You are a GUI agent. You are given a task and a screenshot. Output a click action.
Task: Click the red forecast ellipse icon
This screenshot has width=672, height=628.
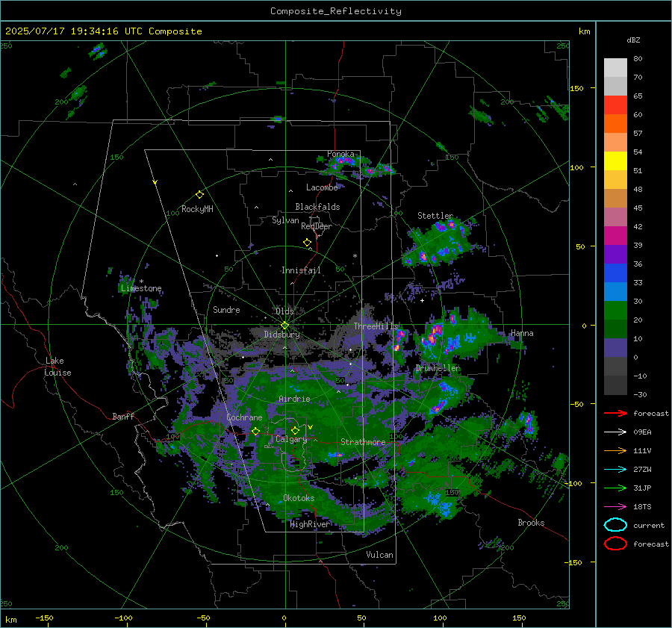tap(615, 544)
